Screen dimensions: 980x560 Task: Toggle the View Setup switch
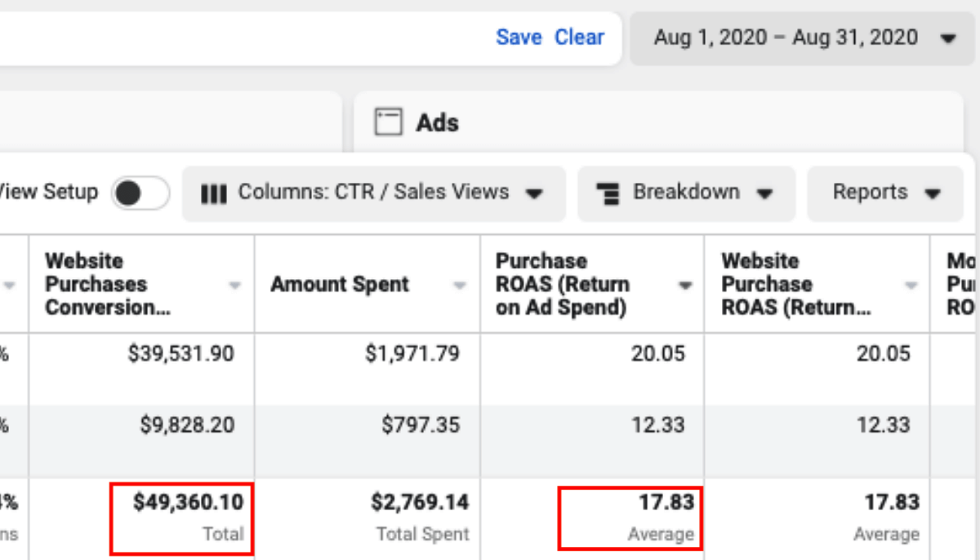click(x=140, y=193)
